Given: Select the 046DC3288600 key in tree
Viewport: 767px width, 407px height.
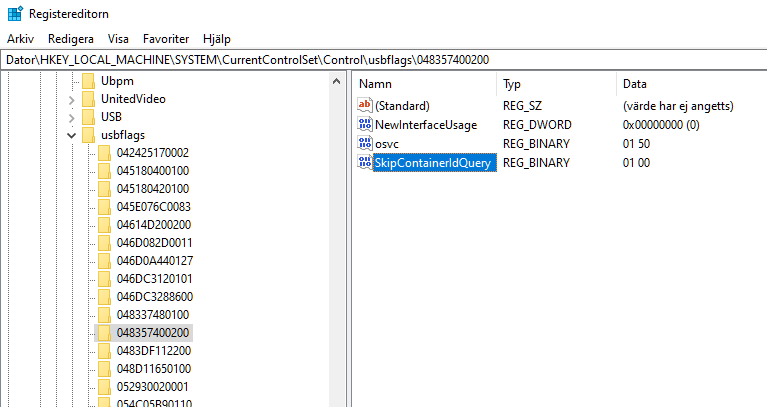Looking at the screenshot, I should [155, 297].
